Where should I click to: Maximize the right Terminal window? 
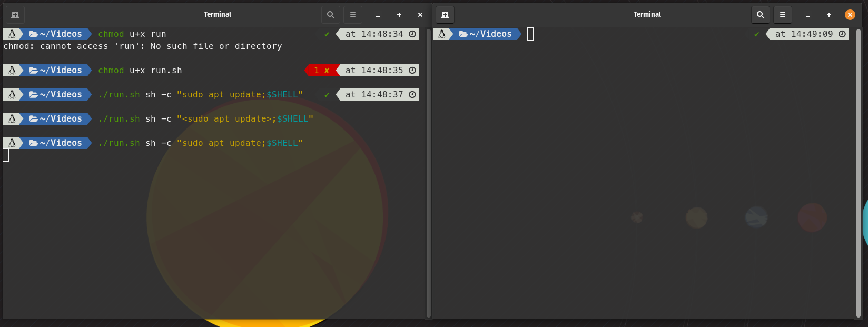click(x=829, y=15)
